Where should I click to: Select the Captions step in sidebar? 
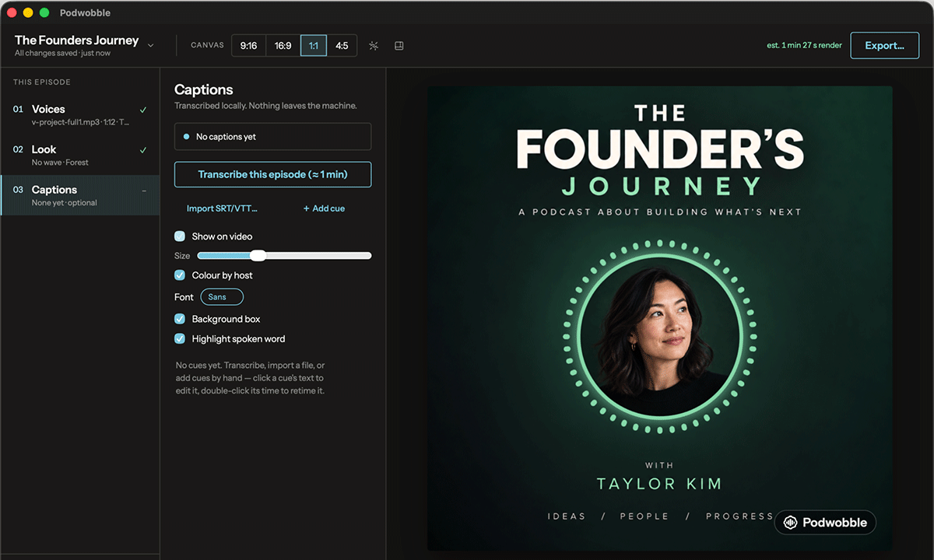[x=79, y=195]
